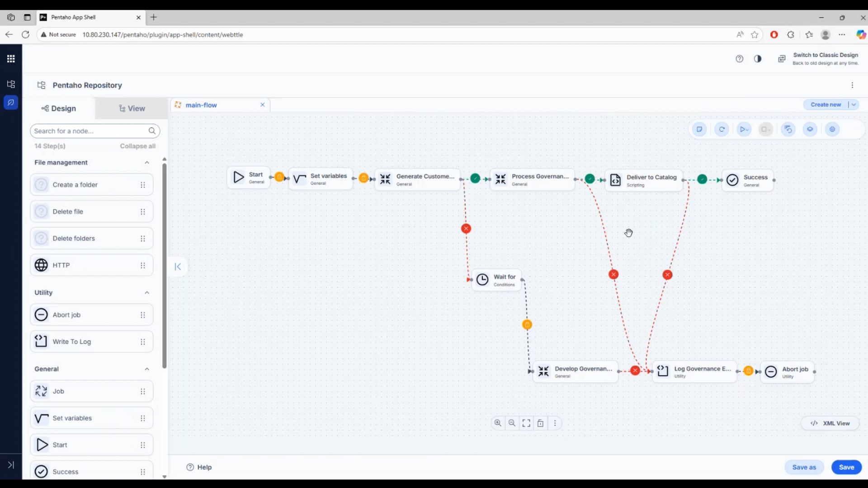Open the XML View button

[x=830, y=423]
